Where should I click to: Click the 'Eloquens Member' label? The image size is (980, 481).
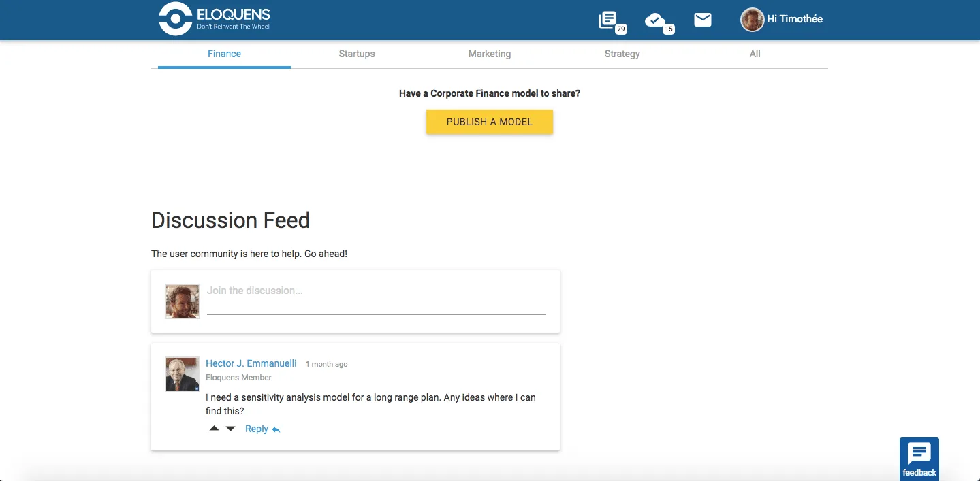click(x=238, y=378)
